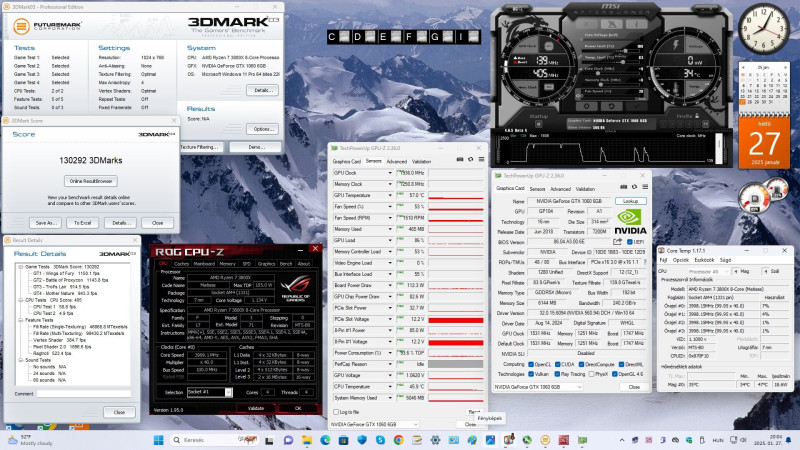The width and height of the screenshot is (800, 450).
Task: Click the Afterburner save profile icon
Action: click(x=706, y=124)
